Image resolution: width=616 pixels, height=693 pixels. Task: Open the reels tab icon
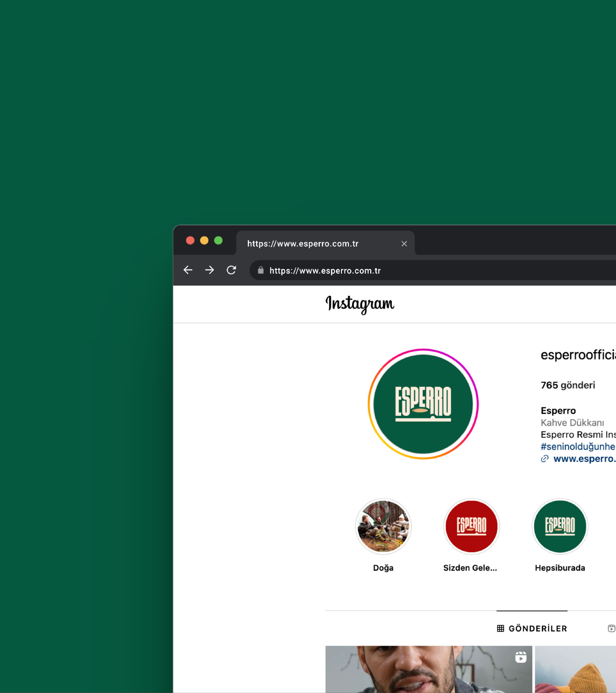pos(612,628)
